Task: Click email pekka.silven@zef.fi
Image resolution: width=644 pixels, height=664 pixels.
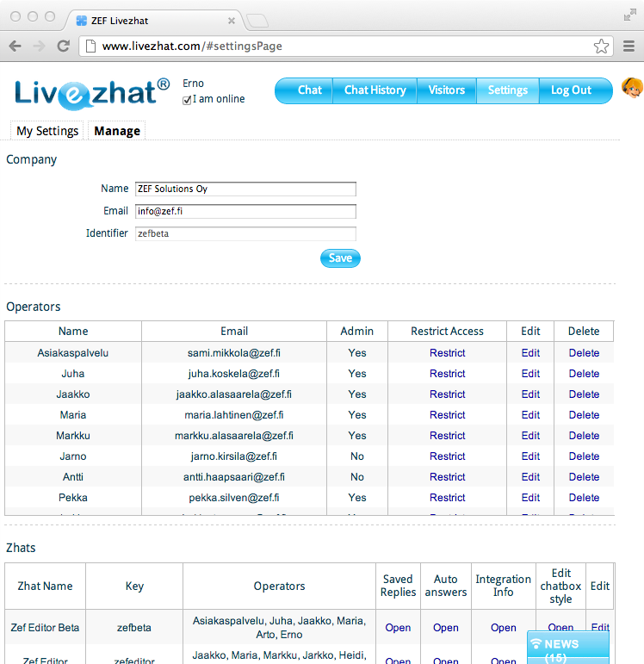Action: 233,498
